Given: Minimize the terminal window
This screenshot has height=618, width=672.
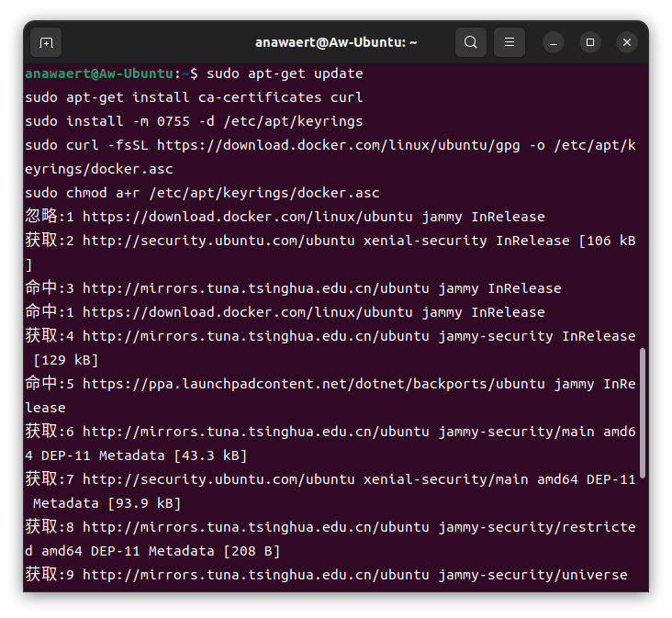Looking at the screenshot, I should tap(554, 42).
